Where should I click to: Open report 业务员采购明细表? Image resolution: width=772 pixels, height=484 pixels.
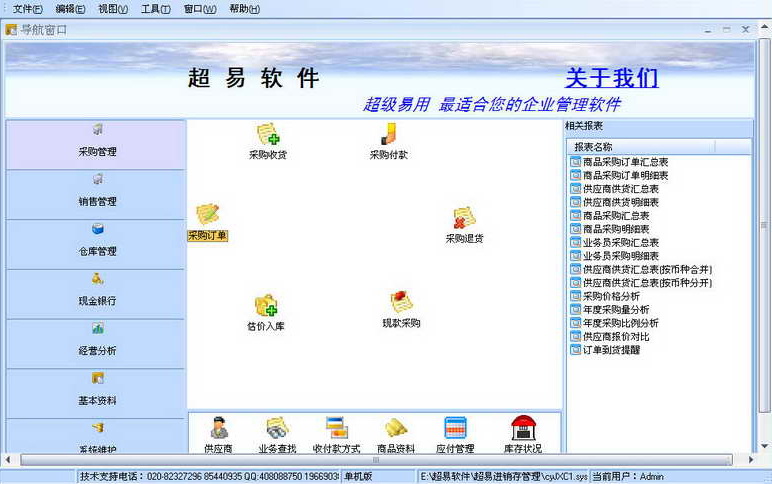[x=620, y=256]
